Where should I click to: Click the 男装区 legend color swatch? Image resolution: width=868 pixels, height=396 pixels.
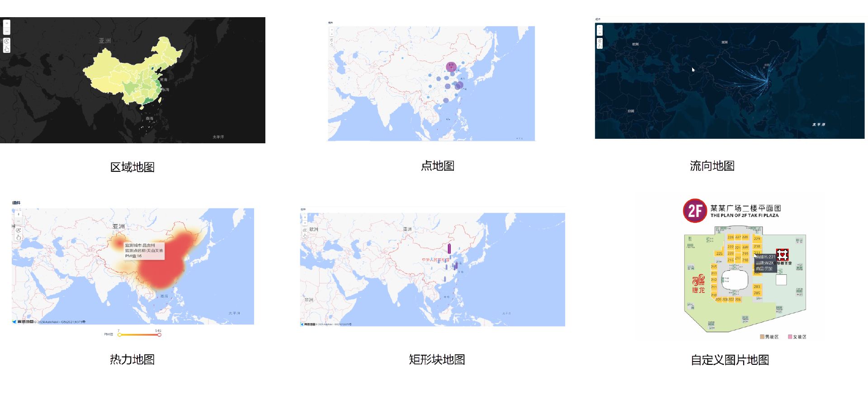(x=762, y=337)
